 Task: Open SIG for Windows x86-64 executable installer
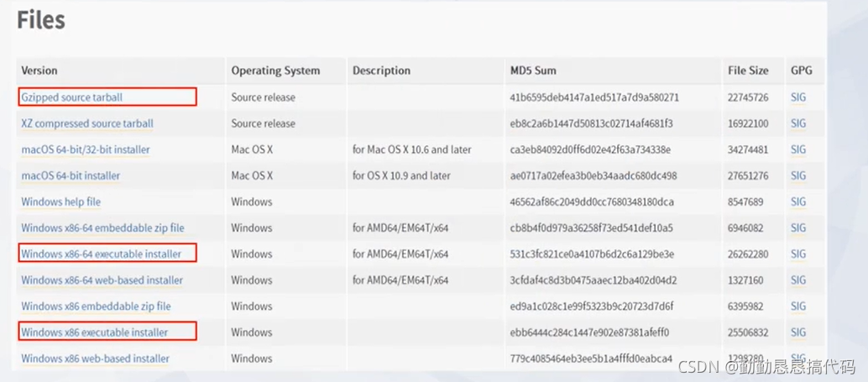798,254
